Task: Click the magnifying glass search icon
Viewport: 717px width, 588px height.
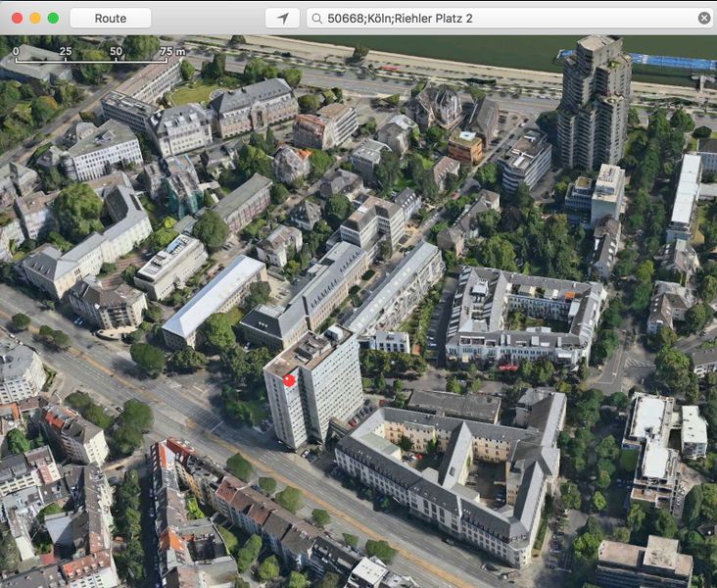Action: click(x=316, y=18)
